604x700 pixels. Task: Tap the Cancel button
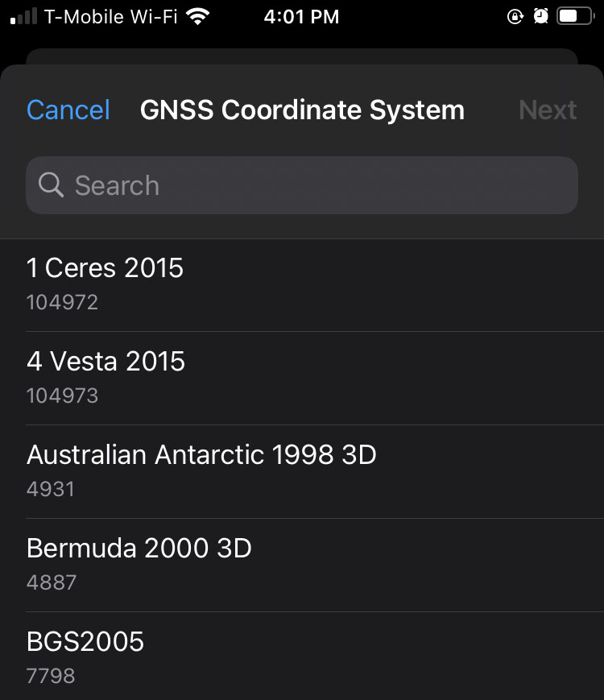pyautogui.click(x=68, y=110)
